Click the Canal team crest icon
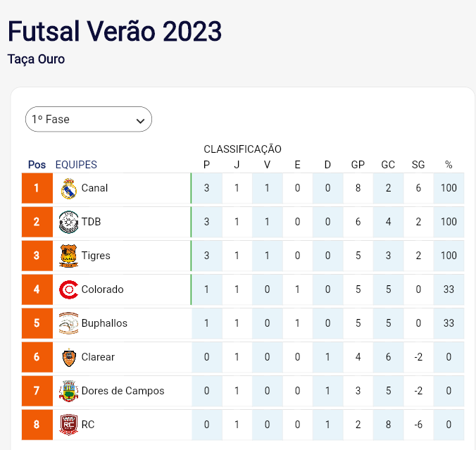 68,189
